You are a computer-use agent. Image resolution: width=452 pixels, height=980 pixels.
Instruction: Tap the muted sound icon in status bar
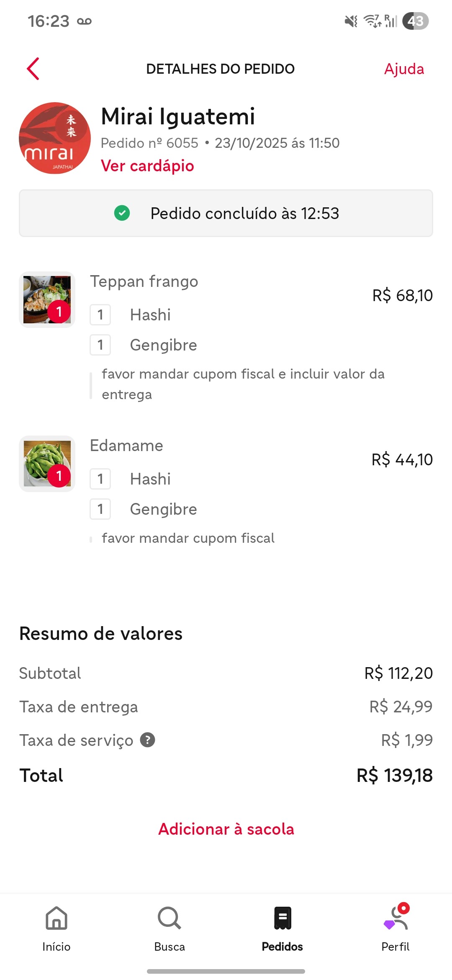351,21
